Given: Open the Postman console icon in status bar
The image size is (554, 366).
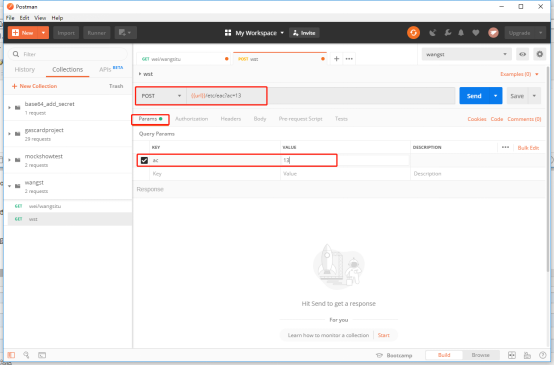Looking at the screenshot, I should click(42, 355).
